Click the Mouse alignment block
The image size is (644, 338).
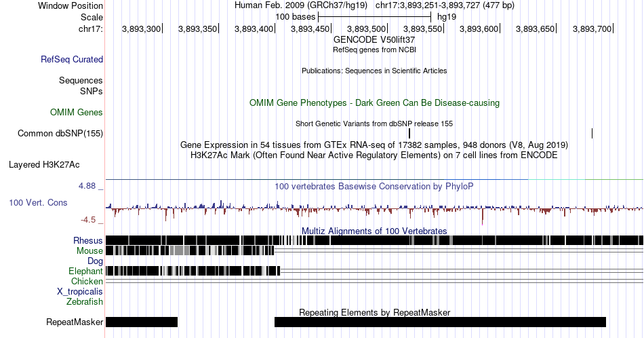[190, 251]
